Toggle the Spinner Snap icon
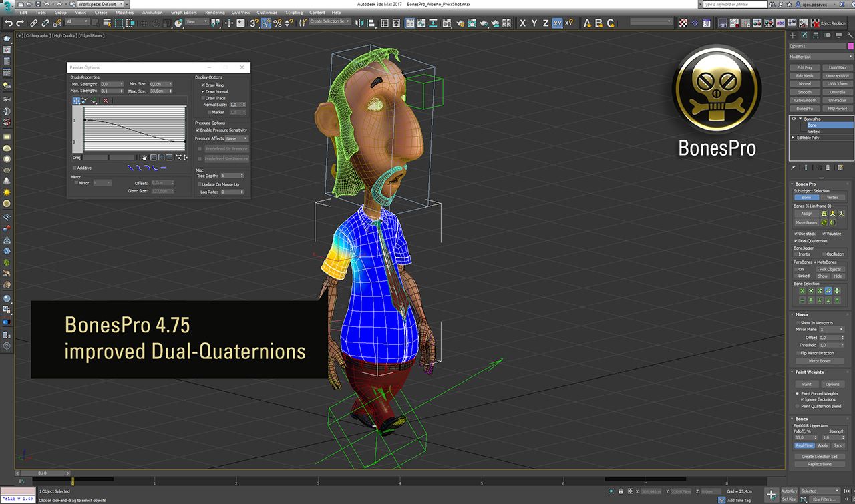The height and width of the screenshot is (504, 855). coord(288,23)
